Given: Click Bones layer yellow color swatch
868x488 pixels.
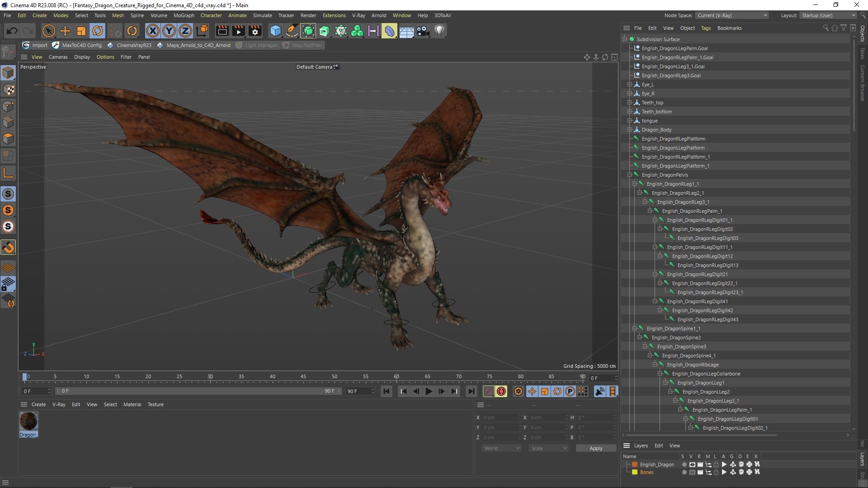Looking at the screenshot, I should [x=635, y=472].
